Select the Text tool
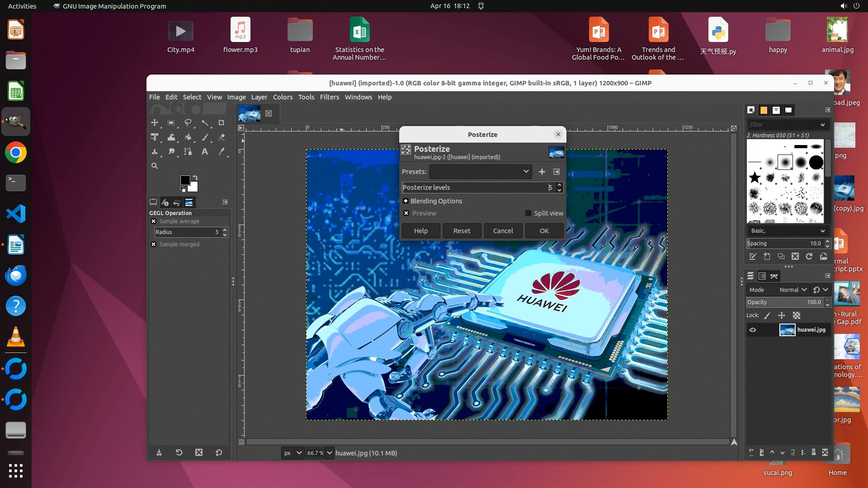The image size is (868, 488). point(205,152)
